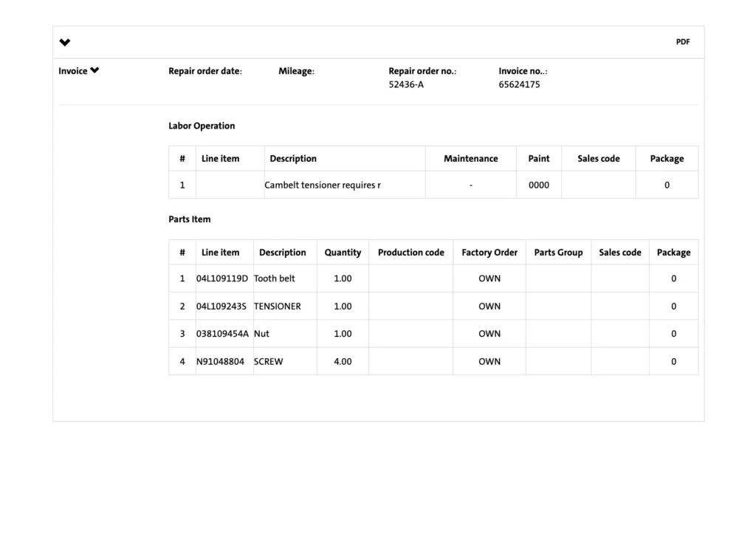Viewport: 756px width, 534px height.
Task: Click the Production code column header
Action: (410, 253)
